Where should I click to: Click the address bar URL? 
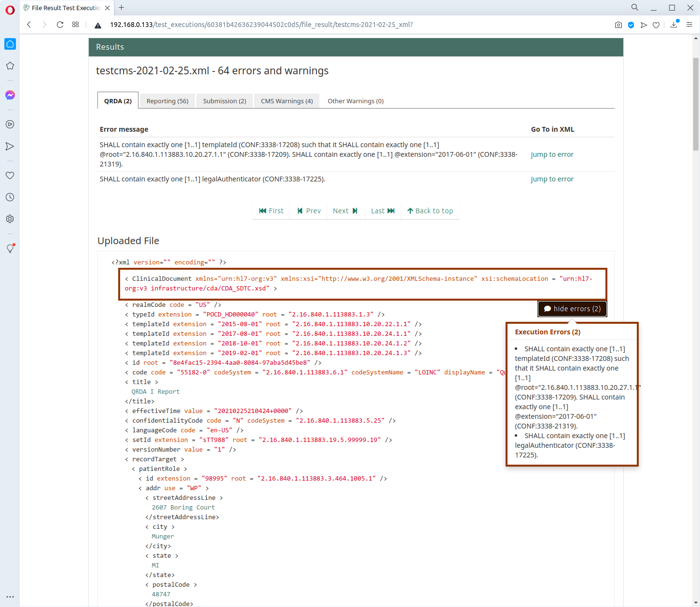[261, 25]
